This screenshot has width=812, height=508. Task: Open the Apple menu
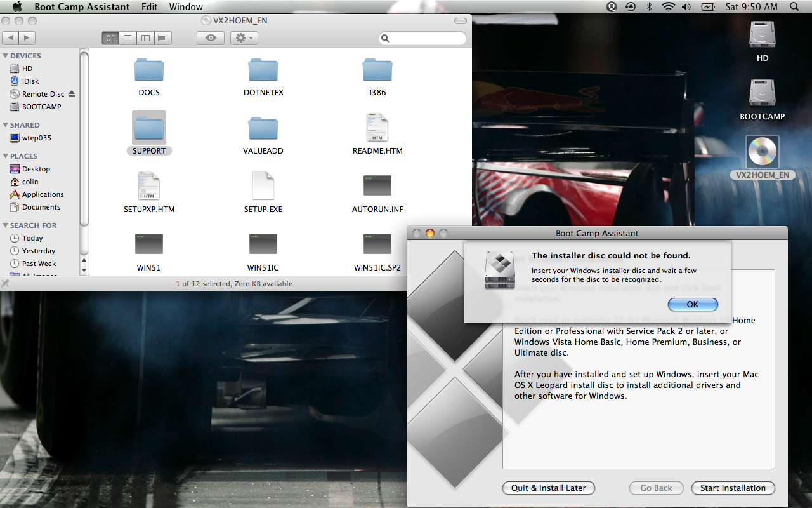[x=17, y=7]
